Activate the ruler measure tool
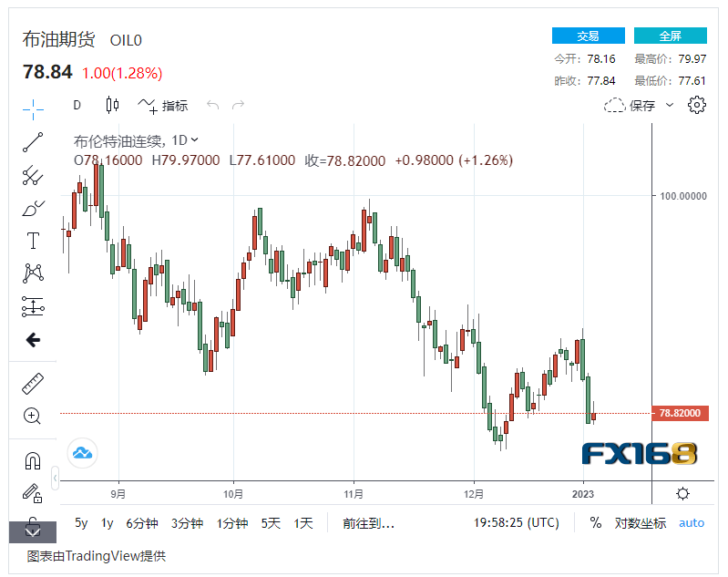This screenshot has height=577, width=728. coord(33,384)
